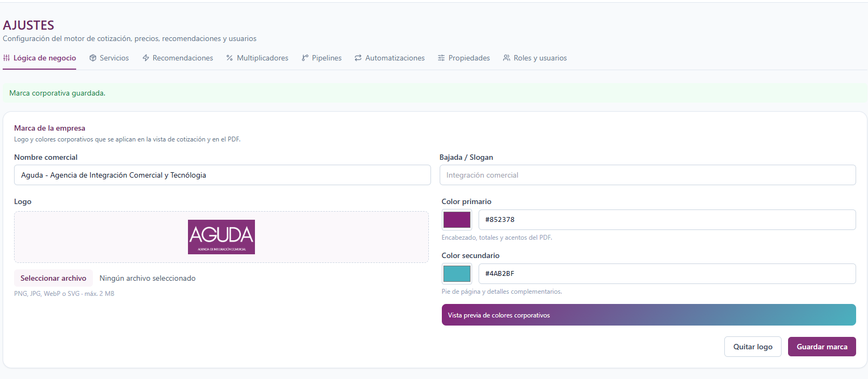Switch to the Automatizaciones tab

click(389, 58)
